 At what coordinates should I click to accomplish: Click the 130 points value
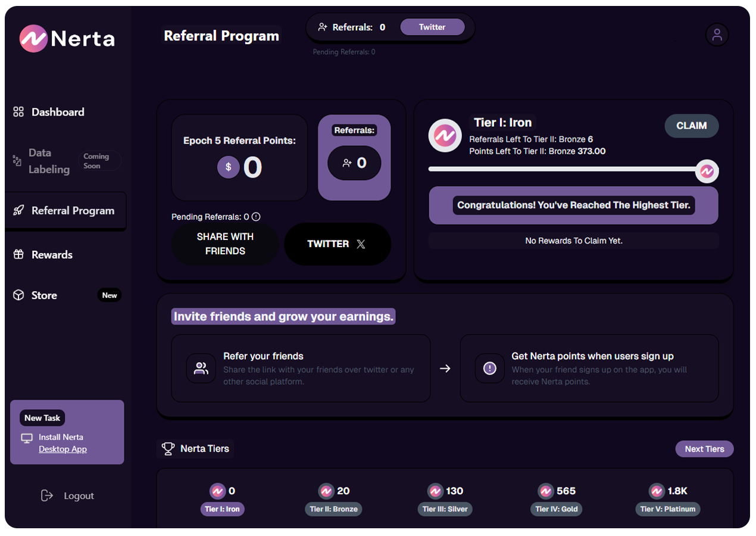[455, 491]
